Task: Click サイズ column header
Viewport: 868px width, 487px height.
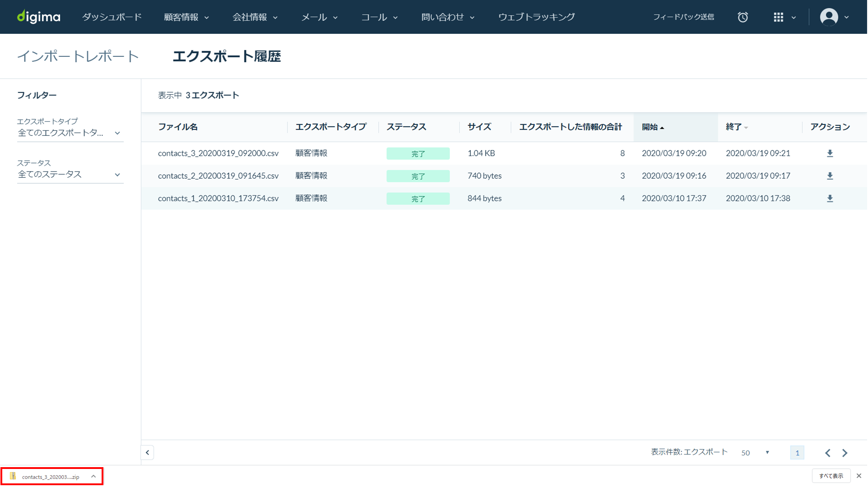Action: pos(479,127)
